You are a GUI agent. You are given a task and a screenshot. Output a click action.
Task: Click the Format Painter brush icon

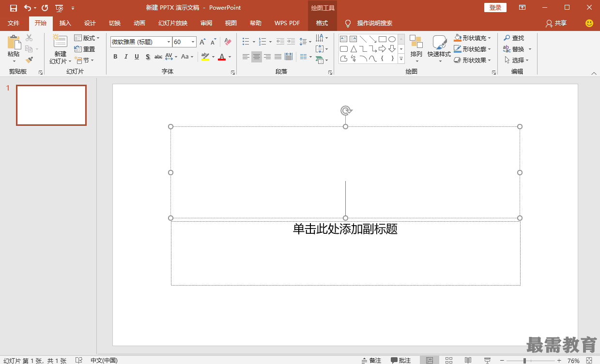coord(29,60)
